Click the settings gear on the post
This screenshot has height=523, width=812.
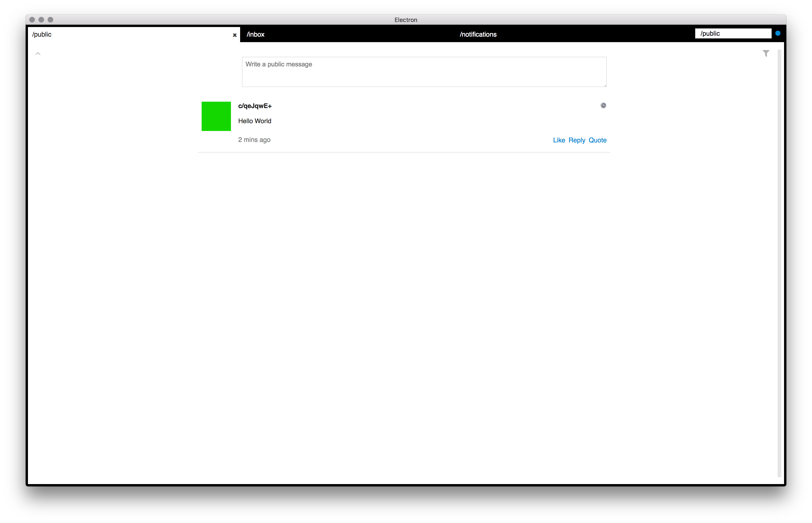coord(603,105)
